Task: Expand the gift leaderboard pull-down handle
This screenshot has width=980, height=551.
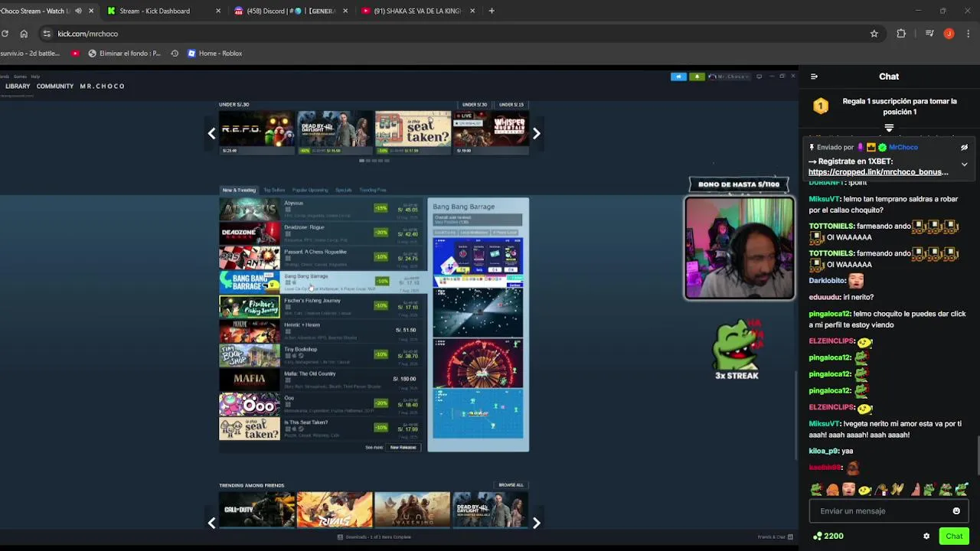Action: pos(889,128)
